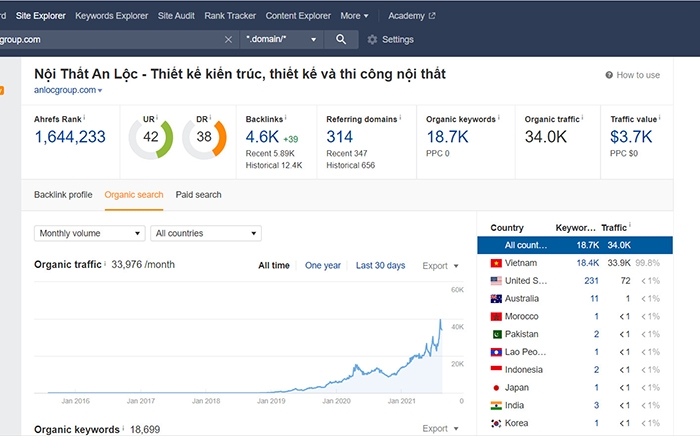
Task: Click the United States flag icon
Action: click(x=496, y=281)
